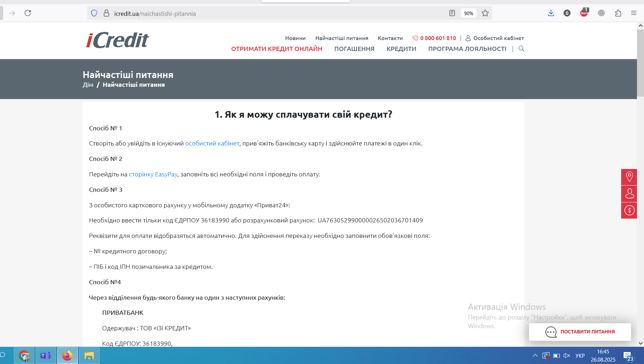Click the page scrollbar up arrow

point(640,26)
